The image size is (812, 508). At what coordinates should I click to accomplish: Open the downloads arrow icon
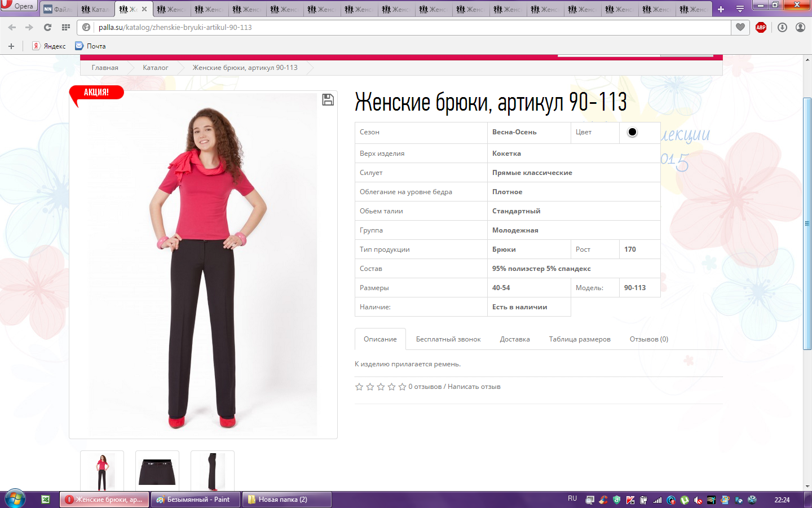pyautogui.click(x=782, y=27)
